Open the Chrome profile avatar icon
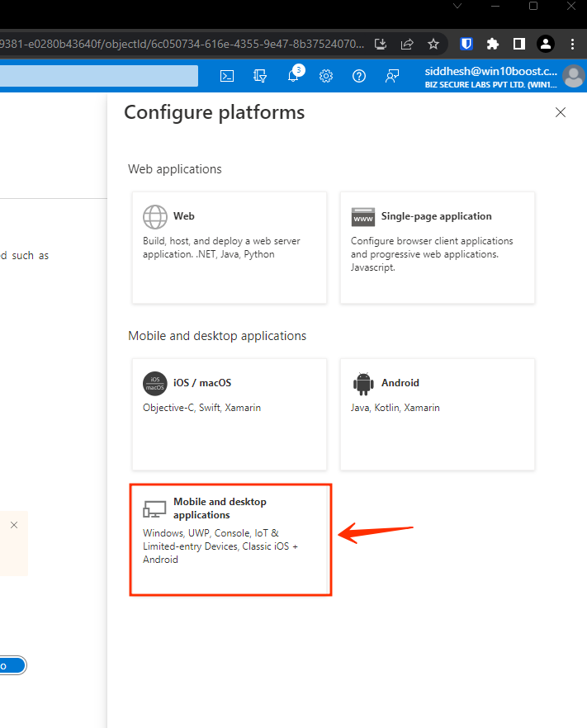This screenshot has width=587, height=728. [x=546, y=44]
